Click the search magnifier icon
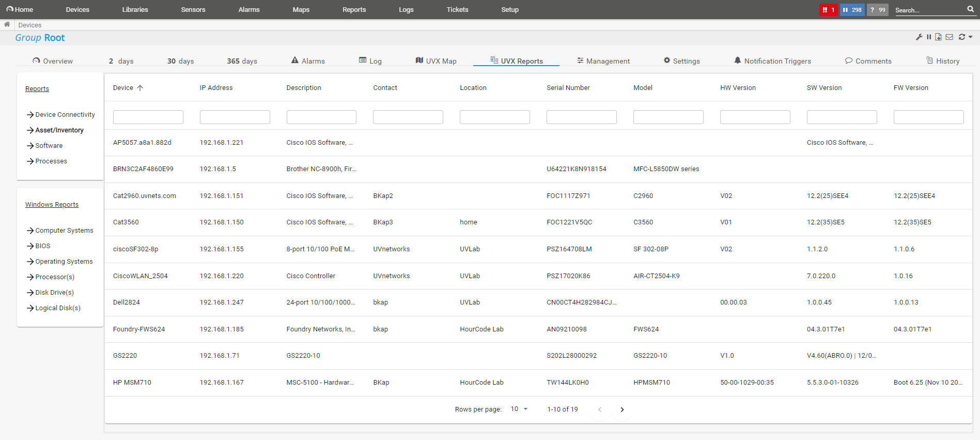This screenshot has height=440, width=980. click(x=971, y=9)
